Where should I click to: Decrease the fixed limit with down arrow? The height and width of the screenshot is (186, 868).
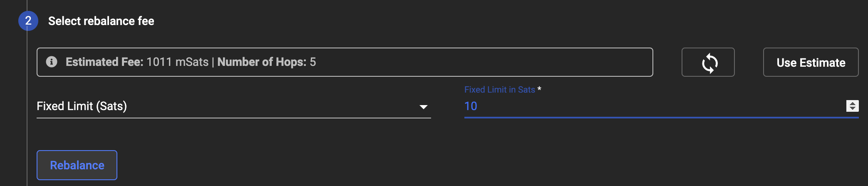[x=852, y=109]
